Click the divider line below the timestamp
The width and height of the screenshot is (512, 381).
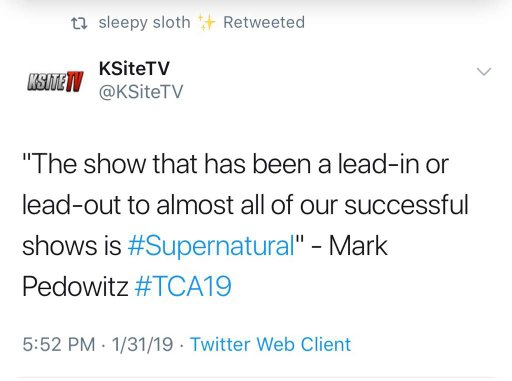(256, 378)
